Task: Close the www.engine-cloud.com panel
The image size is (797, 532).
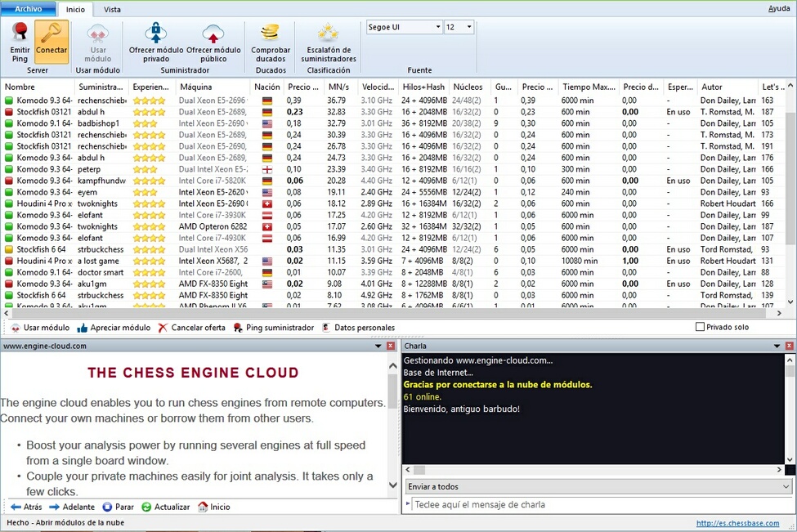Action: pyautogui.click(x=391, y=346)
